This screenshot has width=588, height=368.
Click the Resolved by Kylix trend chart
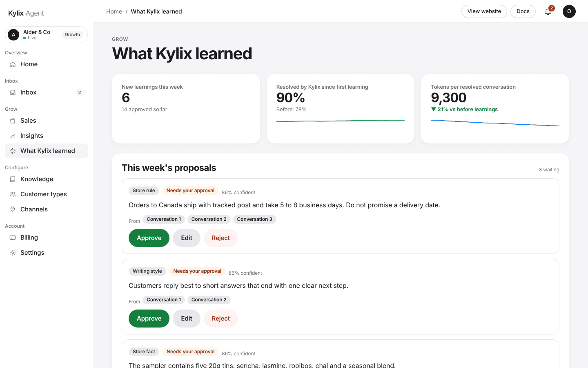pyautogui.click(x=340, y=121)
